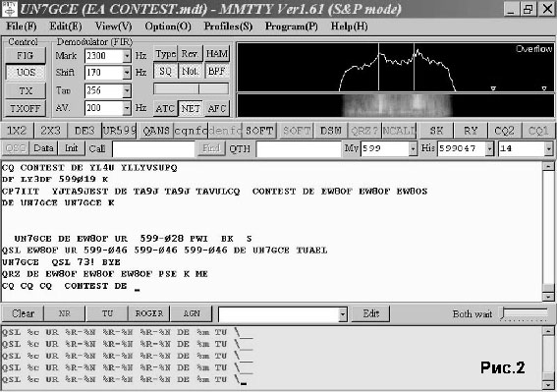Send the CQ2 macro

pyautogui.click(x=504, y=131)
